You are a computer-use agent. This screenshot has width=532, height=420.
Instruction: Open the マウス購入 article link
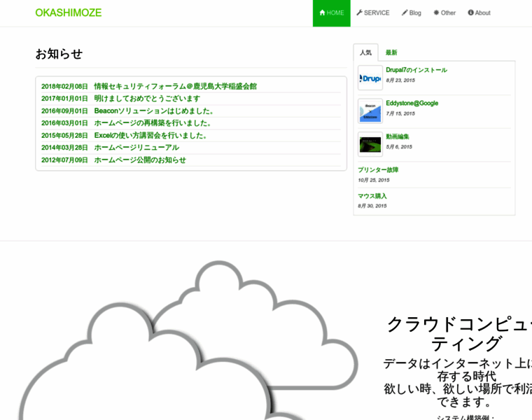click(x=372, y=196)
